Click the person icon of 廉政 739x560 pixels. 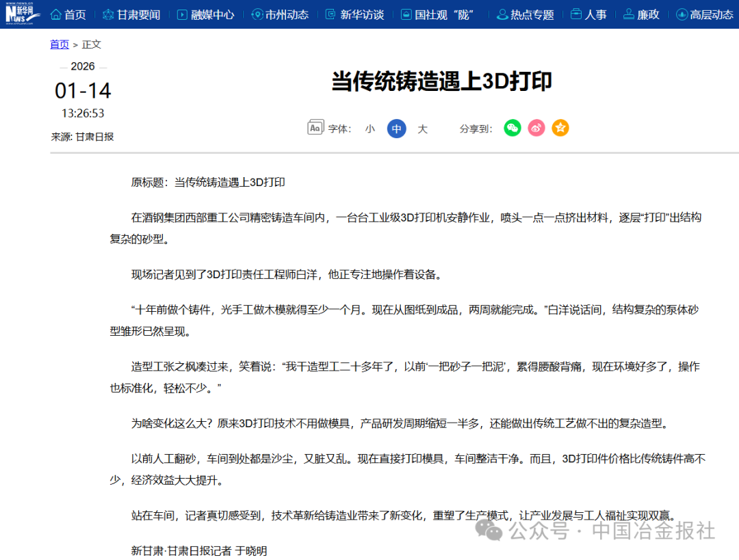[628, 14]
